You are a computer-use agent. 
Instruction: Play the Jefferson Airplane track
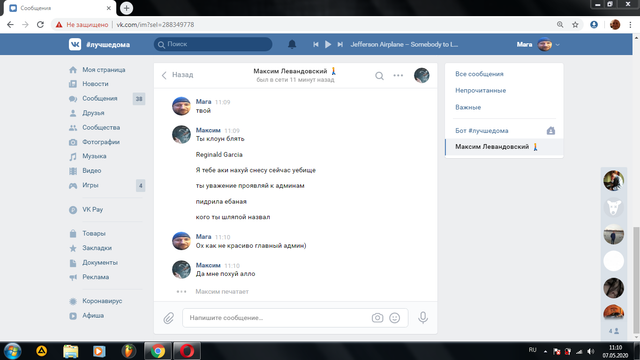[x=328, y=44]
